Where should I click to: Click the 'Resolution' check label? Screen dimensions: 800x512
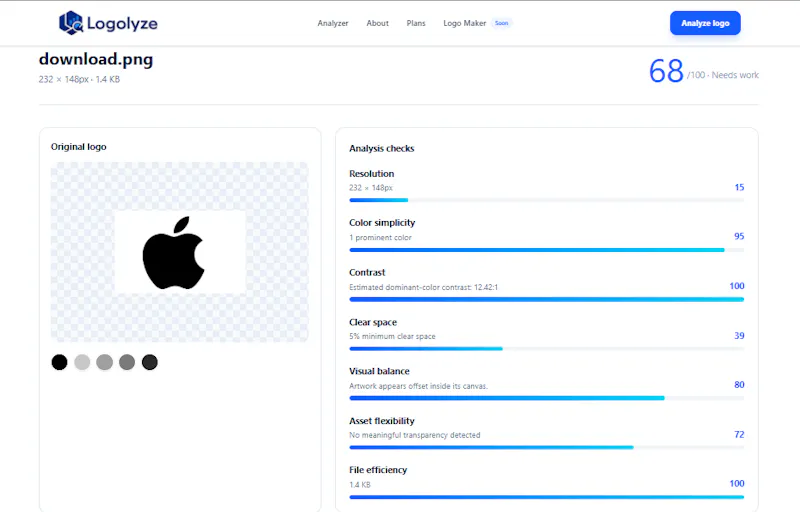371,173
